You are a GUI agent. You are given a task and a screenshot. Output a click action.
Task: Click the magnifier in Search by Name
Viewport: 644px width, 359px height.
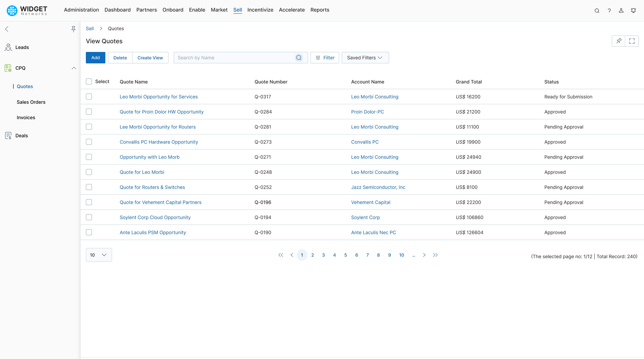[x=299, y=58]
